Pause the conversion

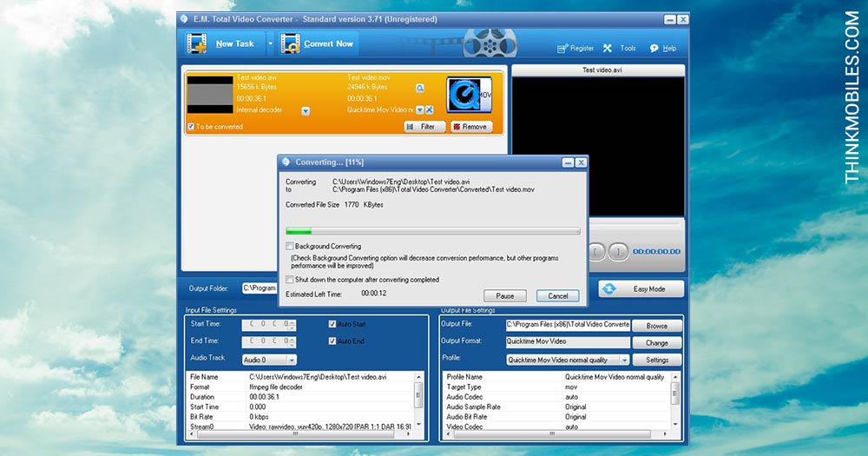504,296
